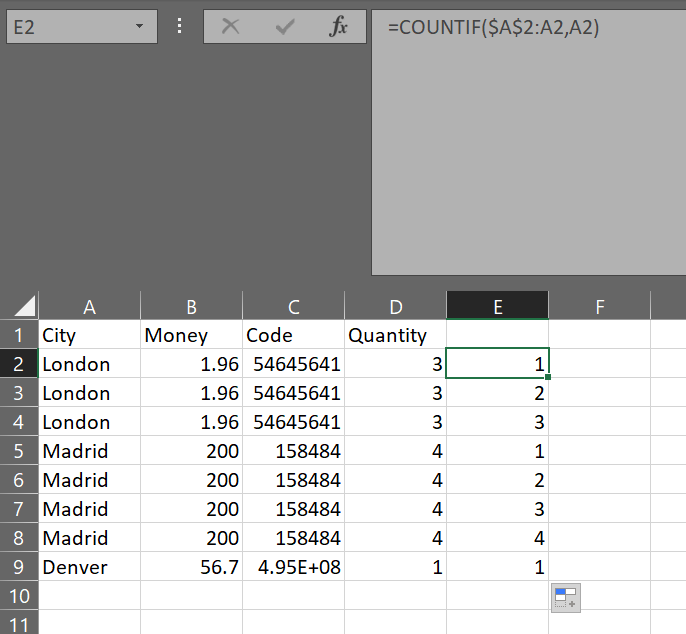Image resolution: width=686 pixels, height=634 pixels.
Task: Click the formula bar Cancel X icon
Action: (x=231, y=27)
